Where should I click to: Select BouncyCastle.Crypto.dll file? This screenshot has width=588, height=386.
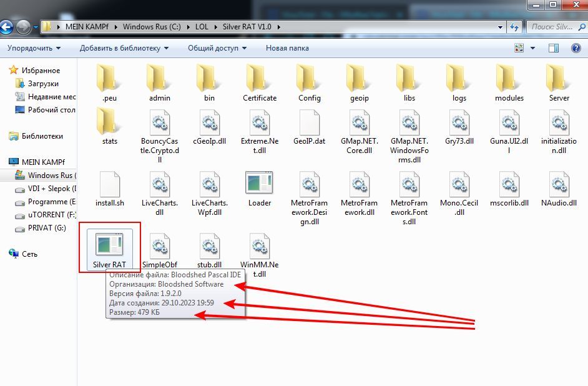point(159,136)
